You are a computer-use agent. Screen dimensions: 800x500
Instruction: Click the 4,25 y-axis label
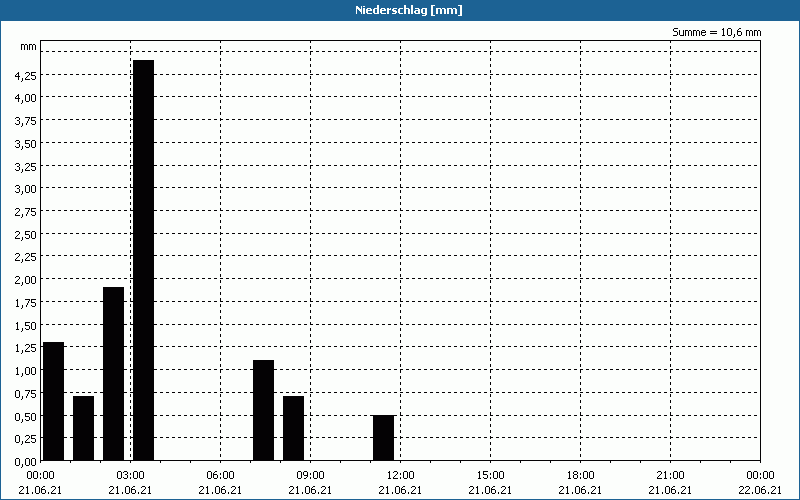click(x=26, y=75)
